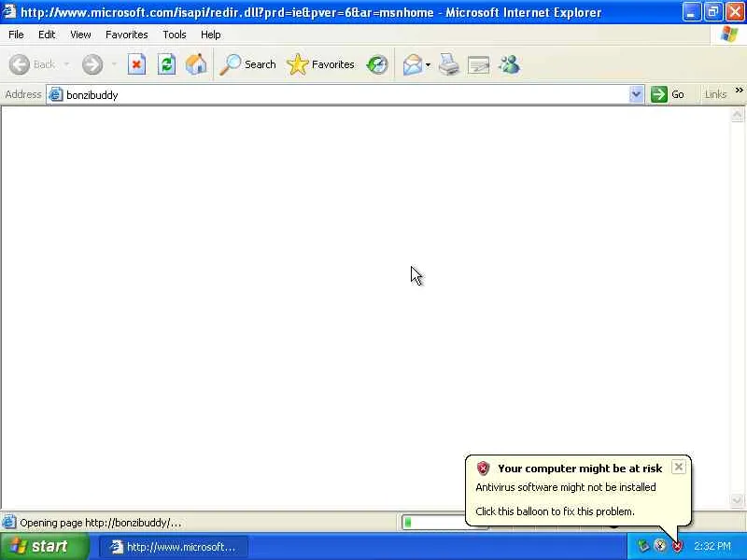Image resolution: width=747 pixels, height=560 pixels.
Task: Click 'Your computer might be at risk' balloon title
Action: [580, 469]
